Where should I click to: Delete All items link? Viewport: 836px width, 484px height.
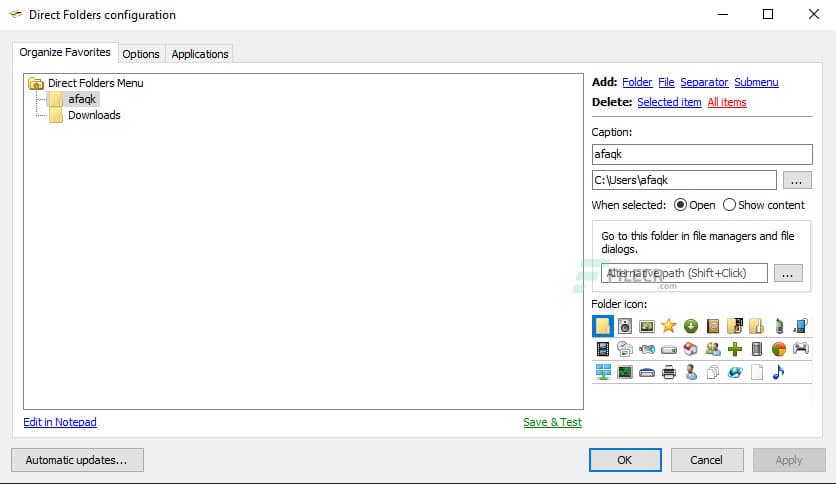click(x=727, y=102)
